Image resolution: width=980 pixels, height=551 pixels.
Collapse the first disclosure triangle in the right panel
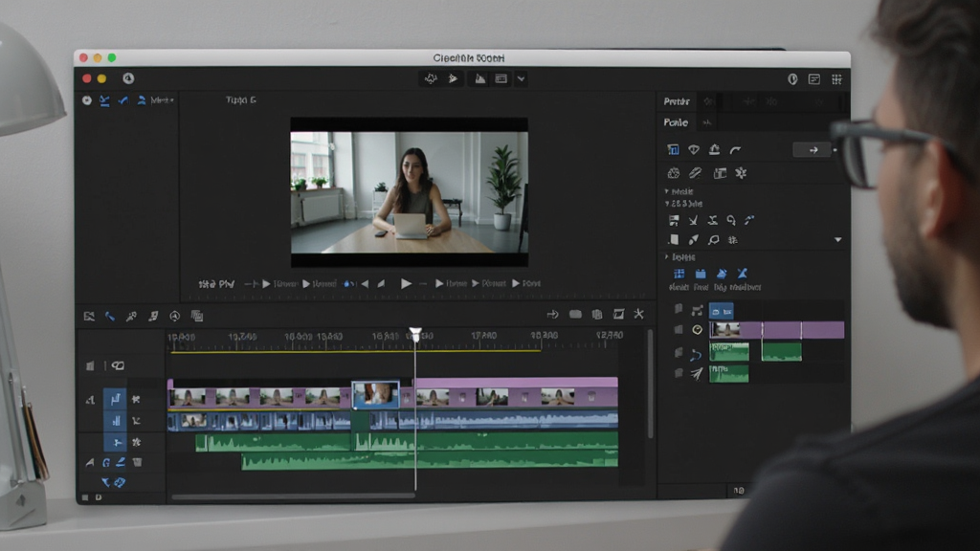[667, 191]
